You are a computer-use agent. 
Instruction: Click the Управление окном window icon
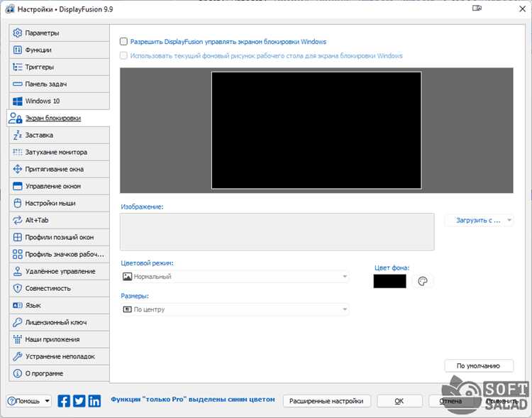pyautogui.click(x=17, y=186)
